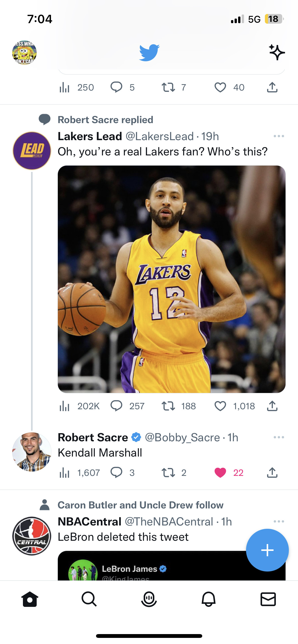Viewport: 298px width, 644px height.
Task: Open the @LakersLead profile handle
Action: [160, 136]
